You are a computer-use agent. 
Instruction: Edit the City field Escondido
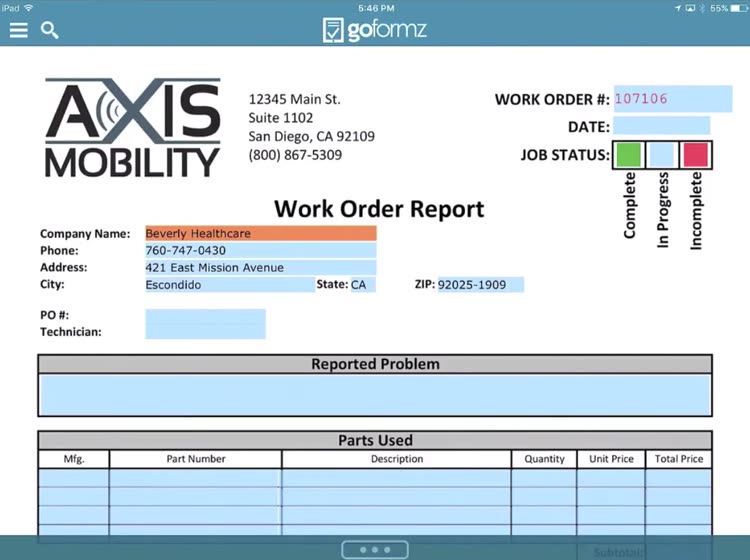pos(230,285)
